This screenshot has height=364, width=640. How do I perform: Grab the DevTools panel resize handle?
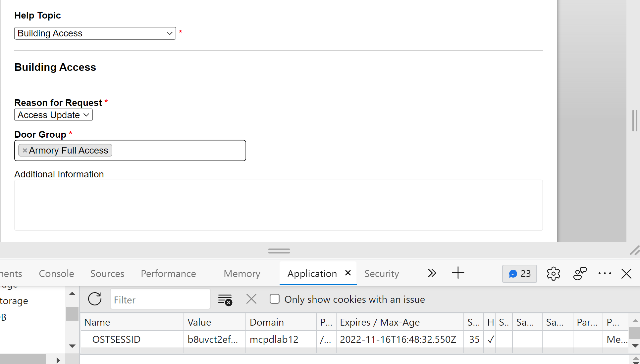coord(279,251)
